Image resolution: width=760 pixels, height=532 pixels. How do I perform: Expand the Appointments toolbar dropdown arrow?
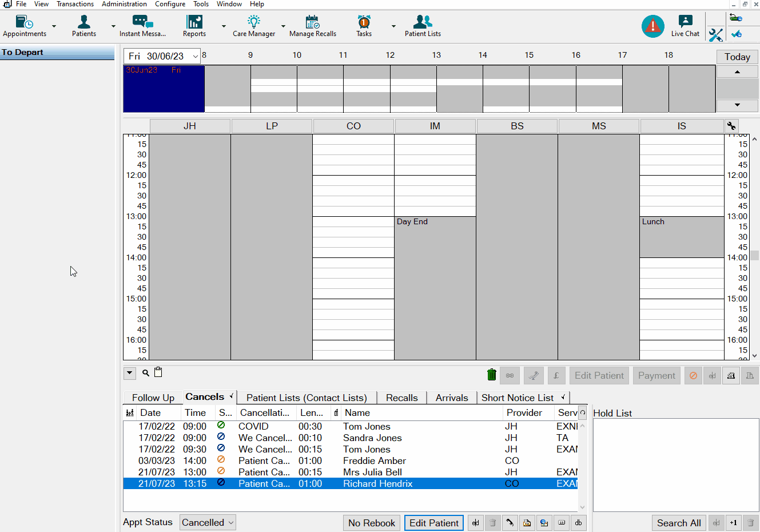[54, 26]
